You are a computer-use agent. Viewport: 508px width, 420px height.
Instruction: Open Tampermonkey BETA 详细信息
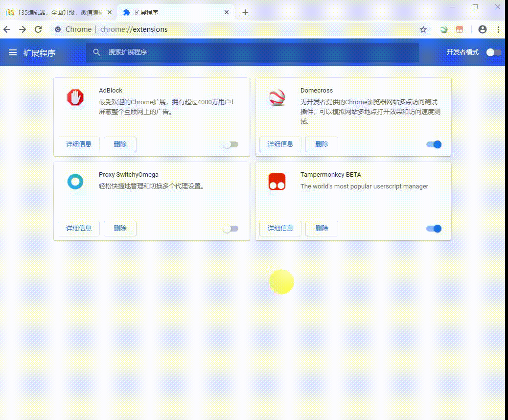(x=280, y=229)
